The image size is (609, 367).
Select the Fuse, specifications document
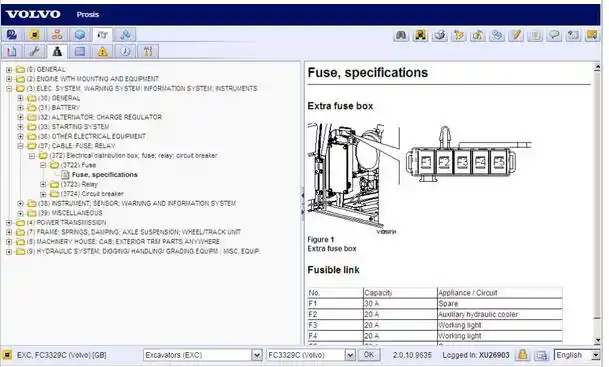104,175
